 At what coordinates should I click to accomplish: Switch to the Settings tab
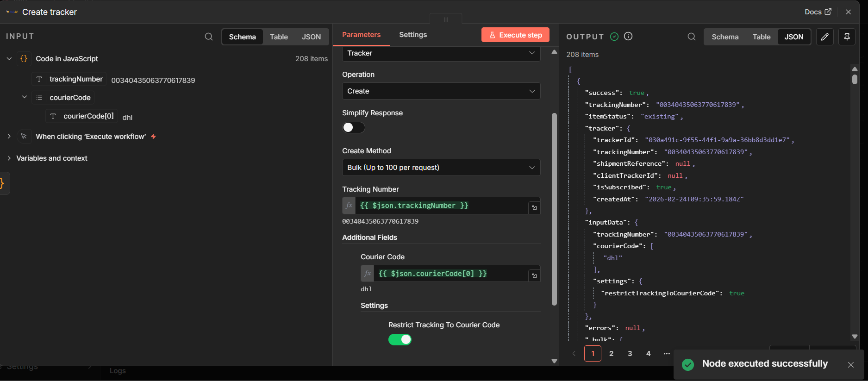(x=413, y=35)
